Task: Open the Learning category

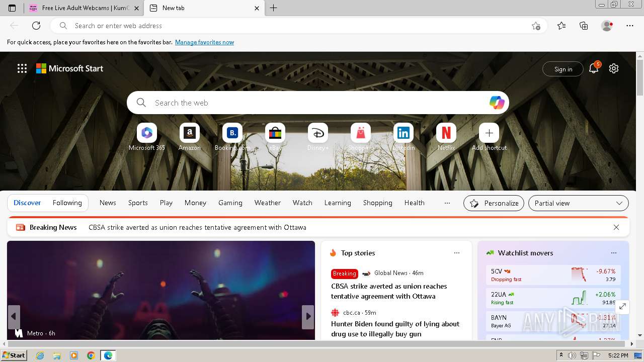Action: (x=338, y=203)
